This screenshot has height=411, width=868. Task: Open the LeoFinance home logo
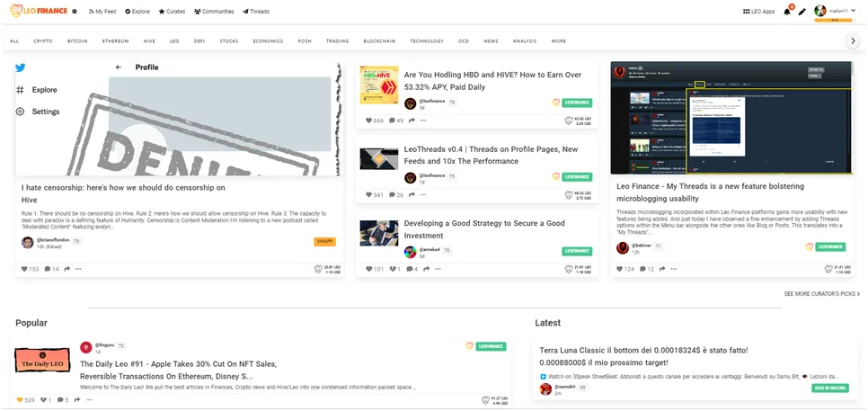(x=39, y=11)
